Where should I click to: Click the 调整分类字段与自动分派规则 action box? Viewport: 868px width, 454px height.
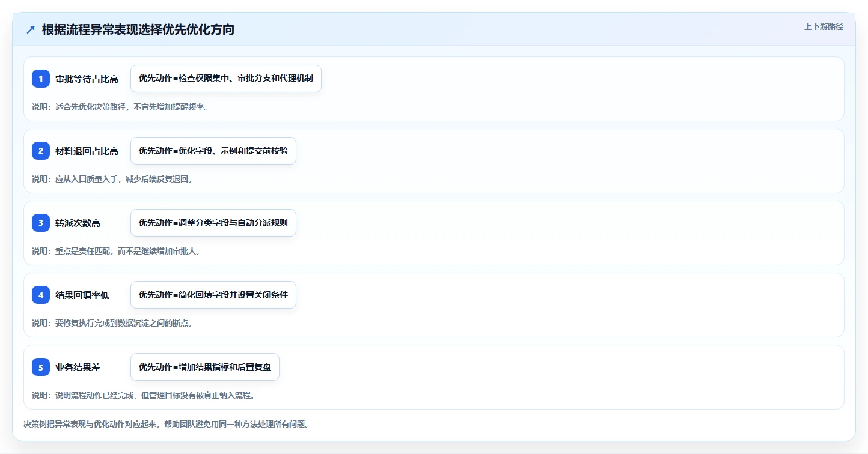coord(213,223)
